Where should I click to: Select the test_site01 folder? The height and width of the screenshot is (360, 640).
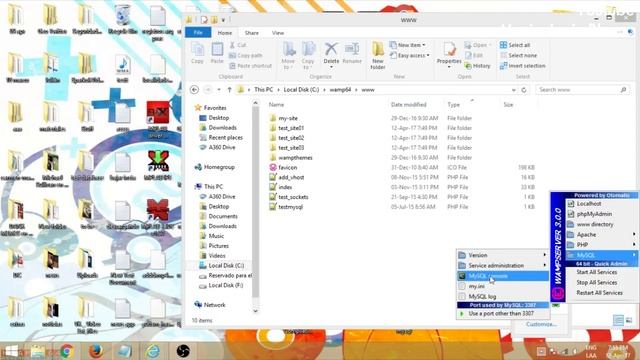291,128
